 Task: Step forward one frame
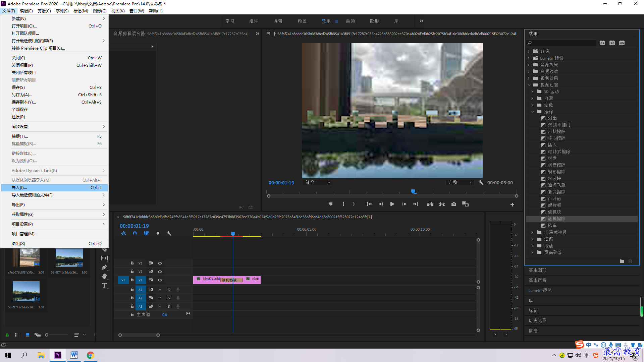404,204
